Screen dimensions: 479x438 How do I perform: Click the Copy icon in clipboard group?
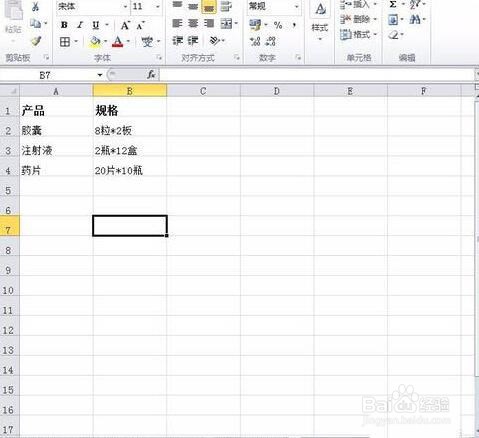(x=35, y=24)
